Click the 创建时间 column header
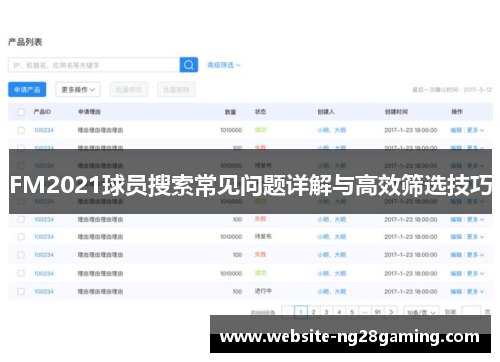The width and height of the screenshot is (500, 362). pyautogui.click(x=396, y=112)
